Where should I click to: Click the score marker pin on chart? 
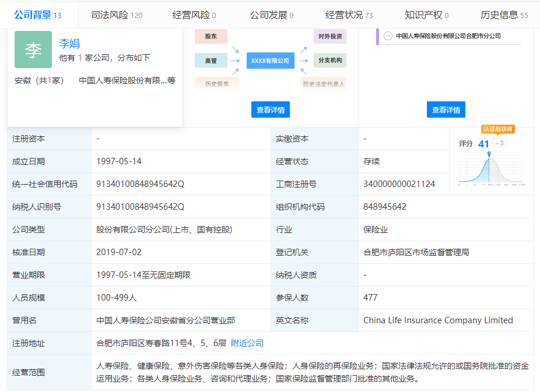tap(489, 154)
